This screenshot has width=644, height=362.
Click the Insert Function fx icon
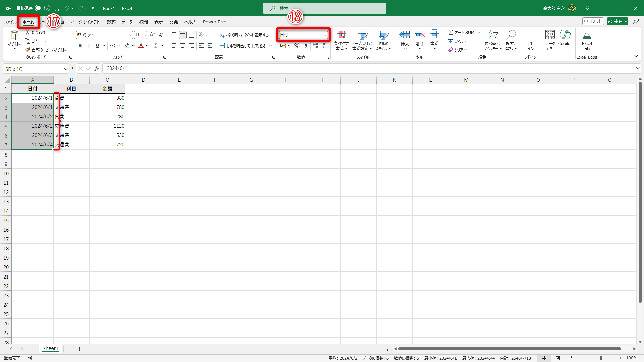pos(97,69)
